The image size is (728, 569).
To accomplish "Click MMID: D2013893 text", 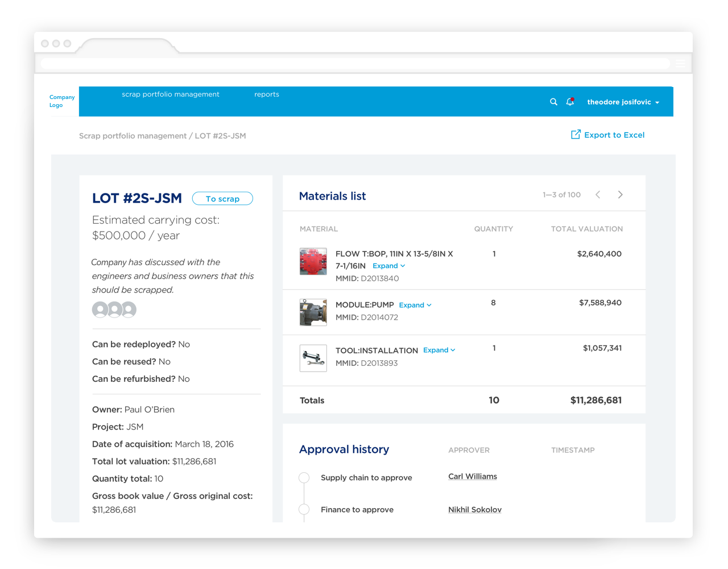I will point(367,363).
